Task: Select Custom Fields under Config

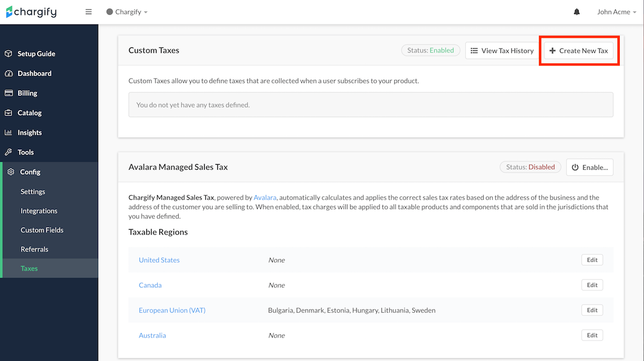Action: 42,230
